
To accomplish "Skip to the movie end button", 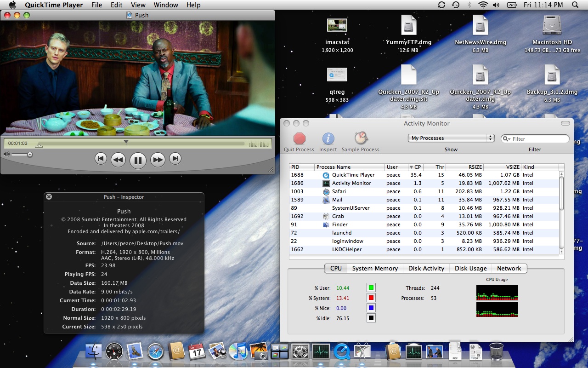I will tap(175, 159).
